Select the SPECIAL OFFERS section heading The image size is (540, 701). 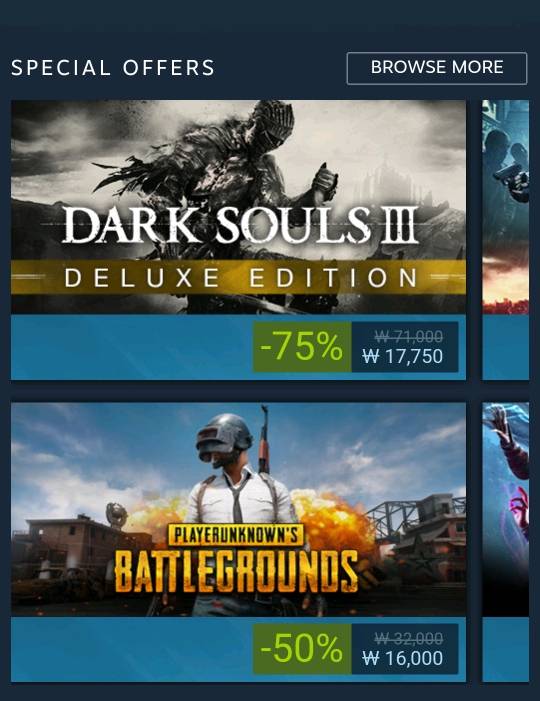coord(113,68)
